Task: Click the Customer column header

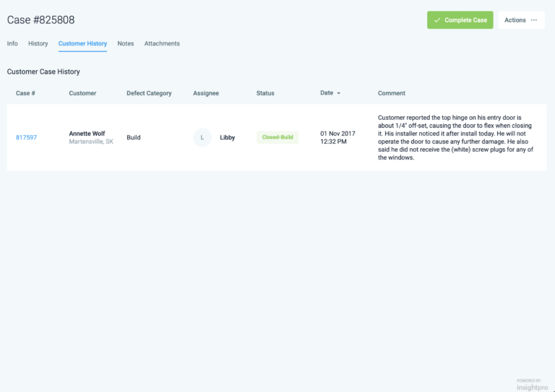Action: click(x=82, y=93)
